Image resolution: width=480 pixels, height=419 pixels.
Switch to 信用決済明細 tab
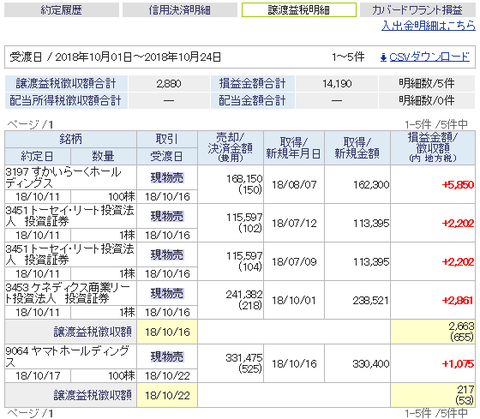click(x=180, y=10)
